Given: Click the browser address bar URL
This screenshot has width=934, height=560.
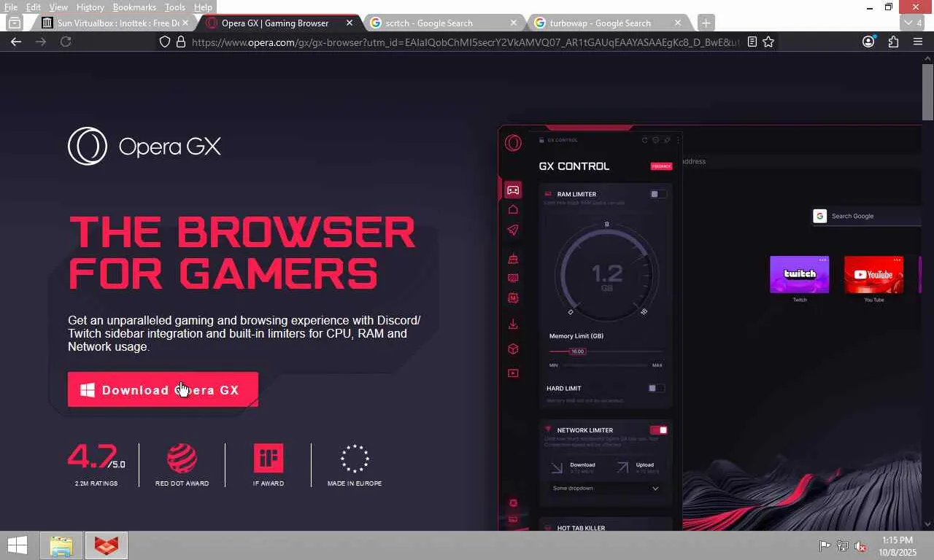Looking at the screenshot, I should coord(466,42).
